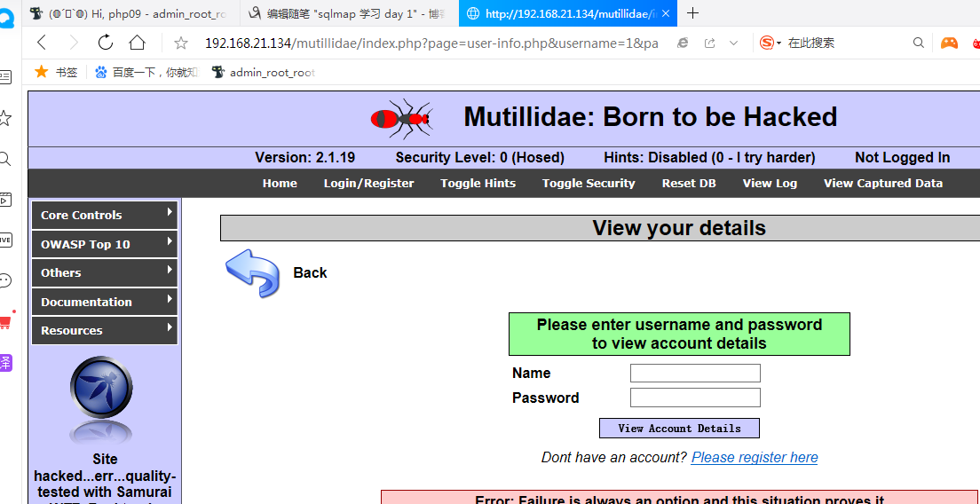Switch rendering engine via the IE icon

click(x=684, y=43)
